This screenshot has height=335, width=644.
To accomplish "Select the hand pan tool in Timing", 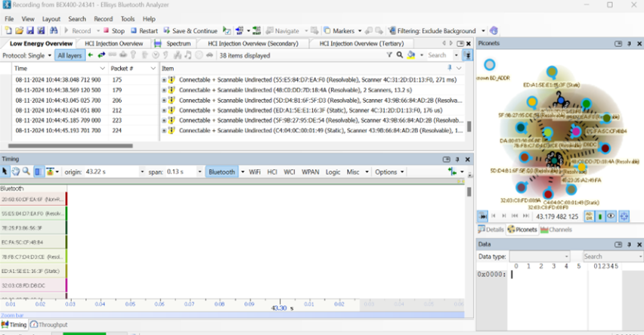I will point(16,172).
